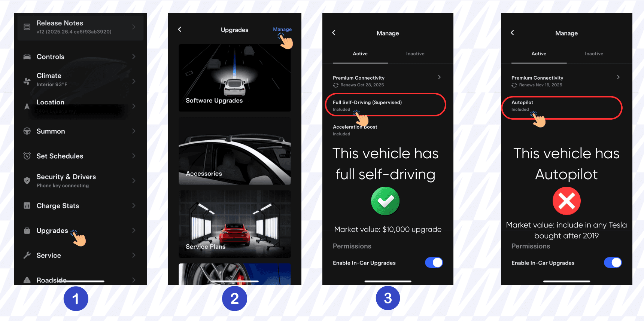The height and width of the screenshot is (321, 644).
Task: Click the Climate fan icon
Action: coord(27,81)
